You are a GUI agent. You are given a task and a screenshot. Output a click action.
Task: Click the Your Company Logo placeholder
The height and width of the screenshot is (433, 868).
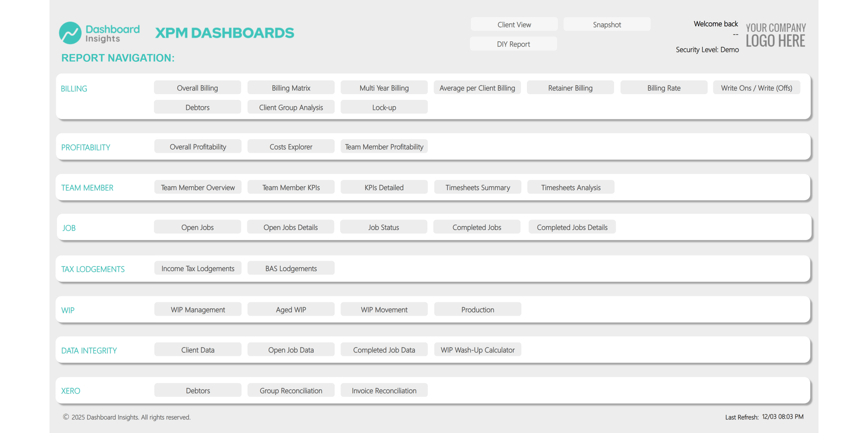[775, 35]
